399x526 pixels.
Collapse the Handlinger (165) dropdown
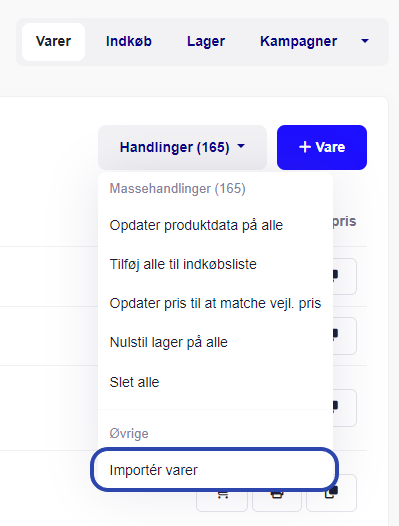[x=182, y=147]
